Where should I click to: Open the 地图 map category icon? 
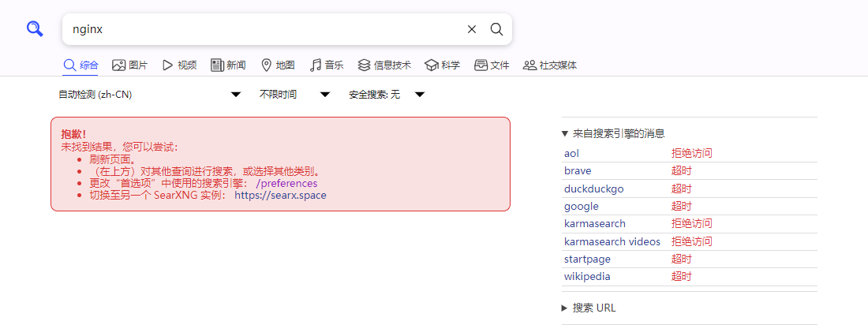click(x=267, y=65)
